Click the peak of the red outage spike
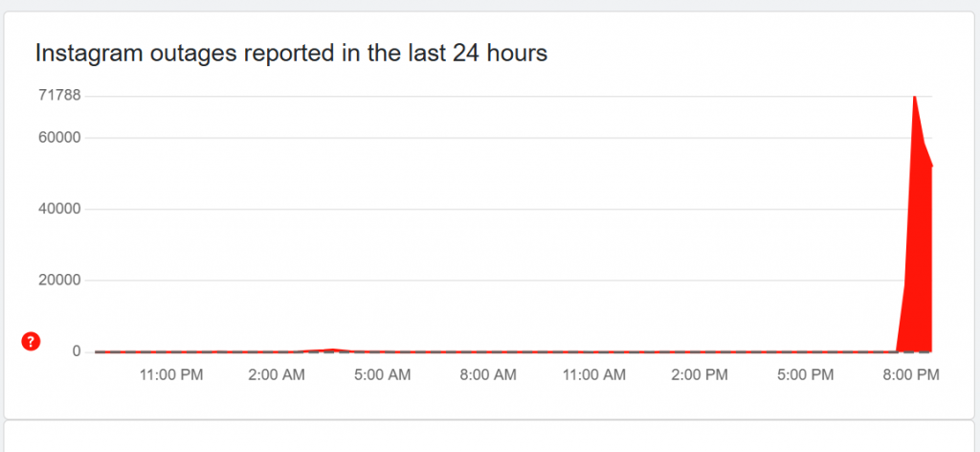The image size is (980, 452). click(915, 98)
